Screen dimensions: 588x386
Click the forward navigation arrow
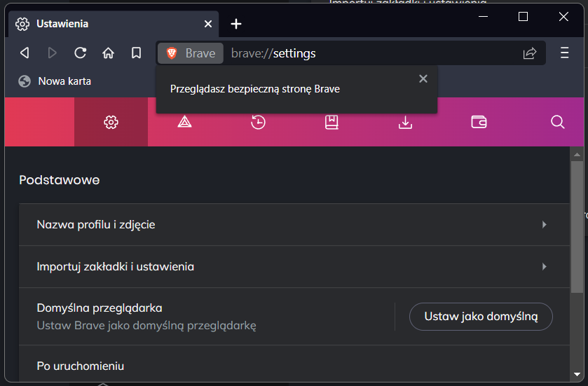click(x=53, y=53)
